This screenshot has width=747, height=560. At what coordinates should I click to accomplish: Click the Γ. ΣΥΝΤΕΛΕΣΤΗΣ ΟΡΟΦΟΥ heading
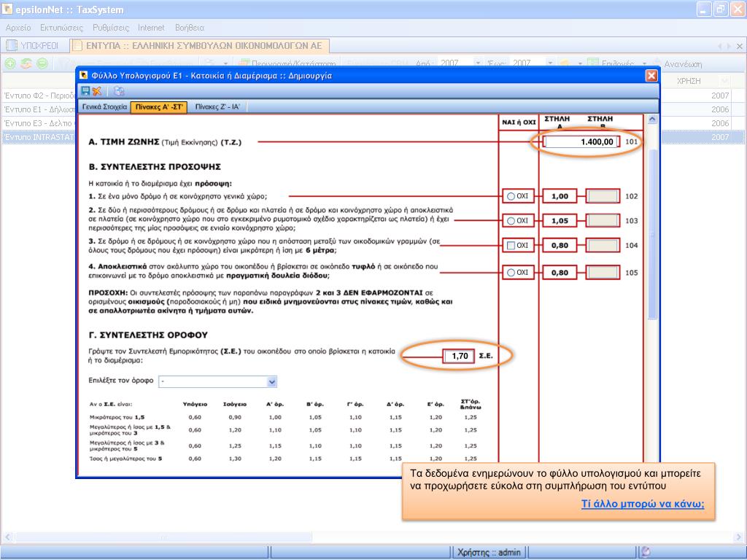coord(148,335)
